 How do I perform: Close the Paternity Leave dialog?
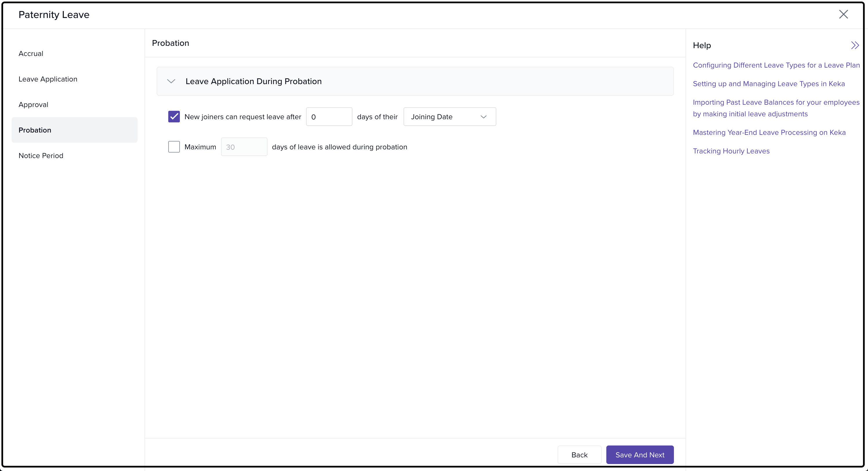[x=843, y=14]
